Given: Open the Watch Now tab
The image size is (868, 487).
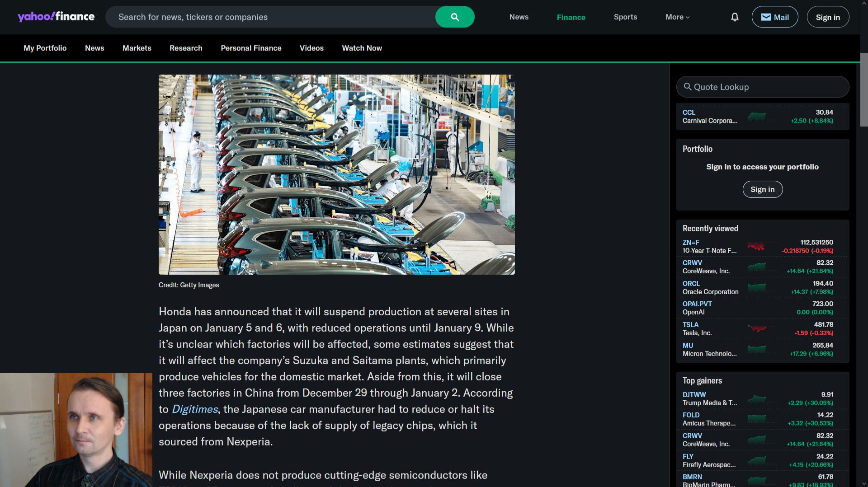Looking at the screenshot, I should [362, 48].
